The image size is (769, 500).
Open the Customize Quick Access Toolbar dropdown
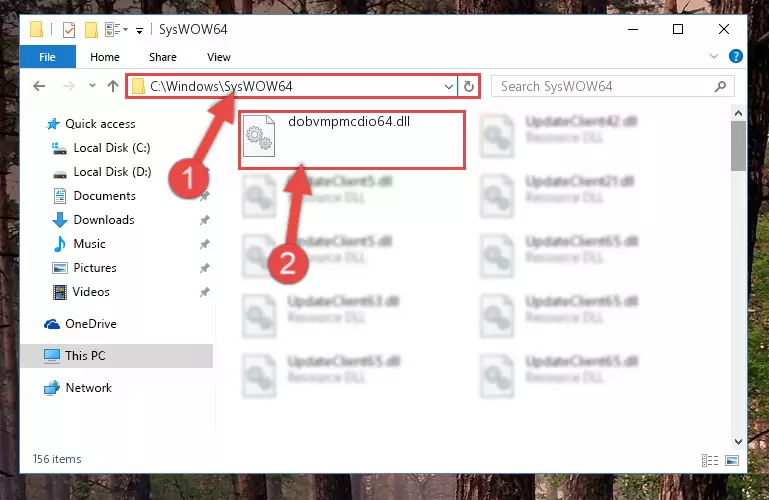139,30
